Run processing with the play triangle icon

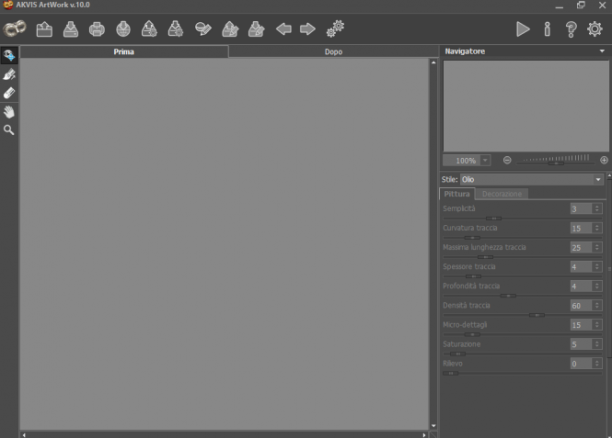click(x=523, y=29)
